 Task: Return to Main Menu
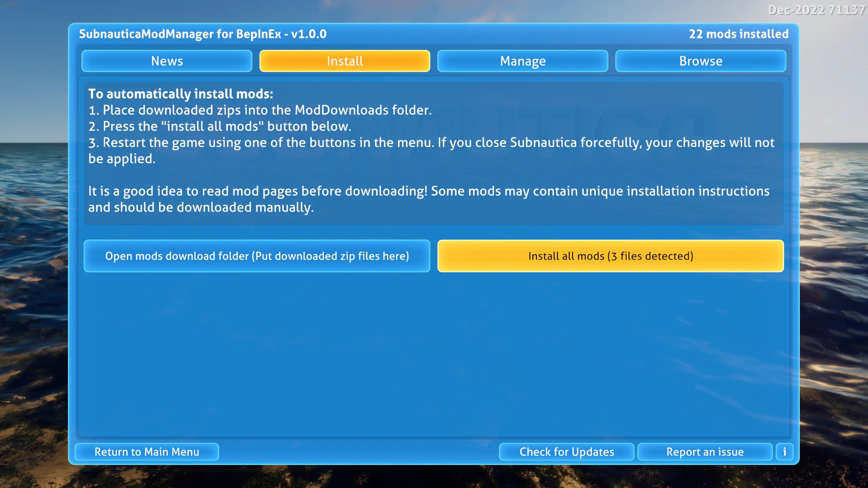click(147, 452)
